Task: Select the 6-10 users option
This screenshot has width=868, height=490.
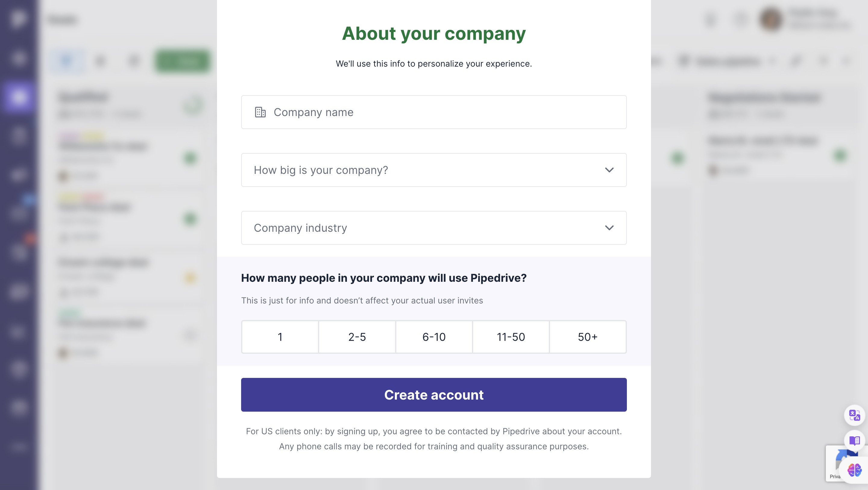Action: pyautogui.click(x=434, y=337)
